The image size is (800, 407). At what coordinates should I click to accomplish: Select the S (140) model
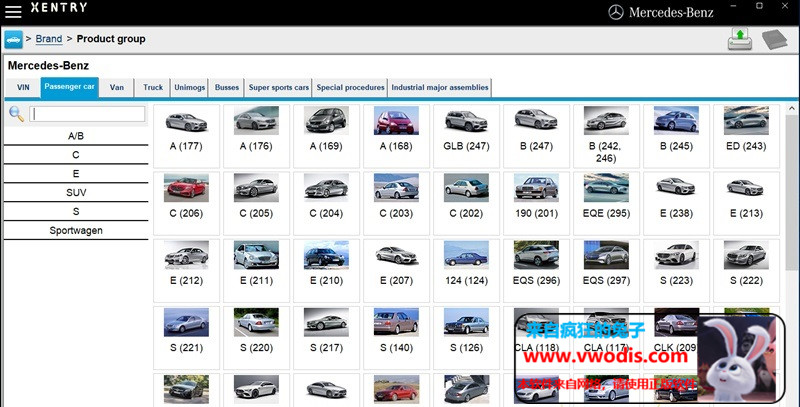pos(396,338)
